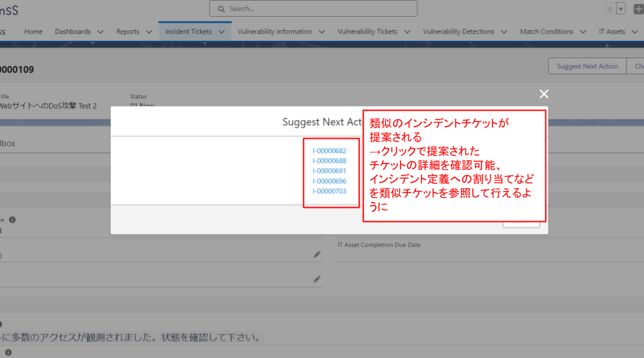
Task: Expand the Vulnerability Information dropdown chevron
Action: pyautogui.click(x=322, y=32)
